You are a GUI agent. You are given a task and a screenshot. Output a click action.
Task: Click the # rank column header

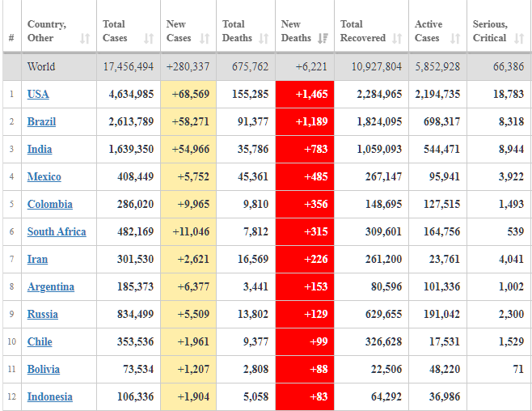point(11,38)
